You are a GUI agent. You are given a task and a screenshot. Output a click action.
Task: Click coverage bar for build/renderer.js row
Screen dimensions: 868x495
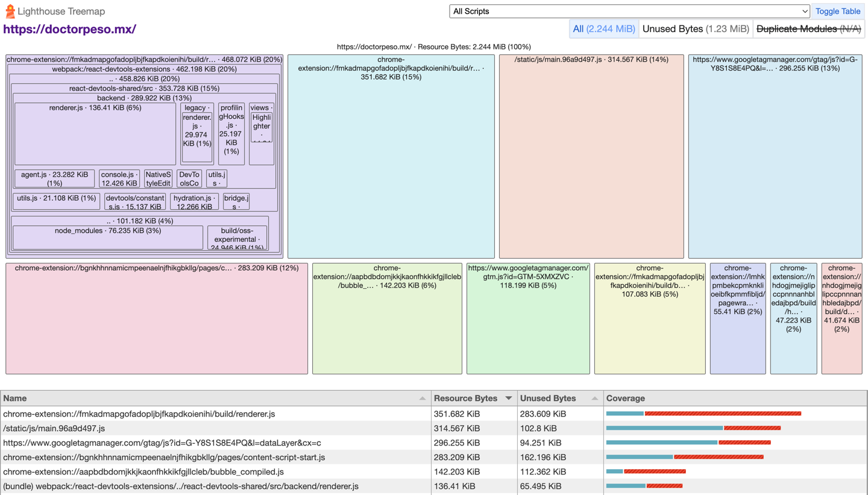(703, 414)
